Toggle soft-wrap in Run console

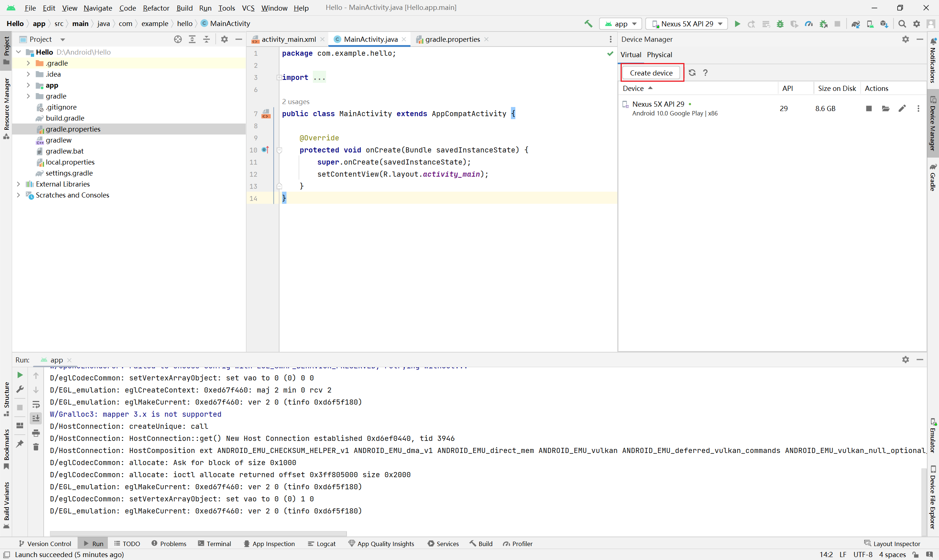pyautogui.click(x=36, y=405)
